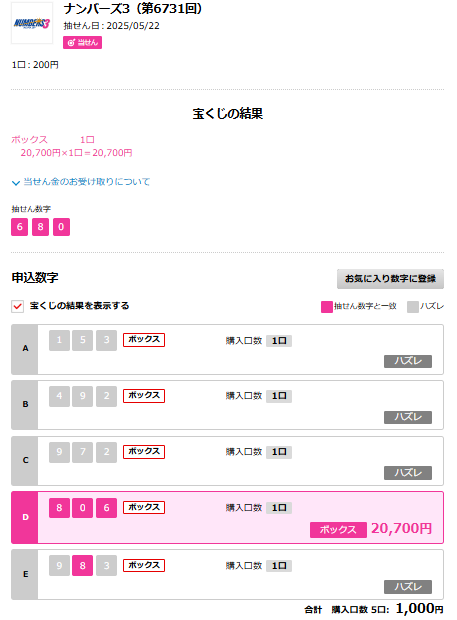
Task: Select the winning row D label
Action: tap(25, 517)
